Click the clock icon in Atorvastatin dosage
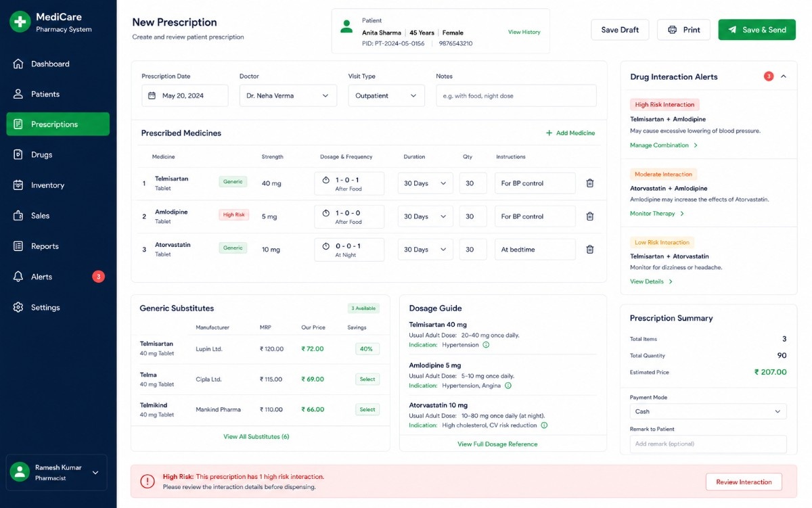This screenshot has width=812, height=508. click(325, 246)
